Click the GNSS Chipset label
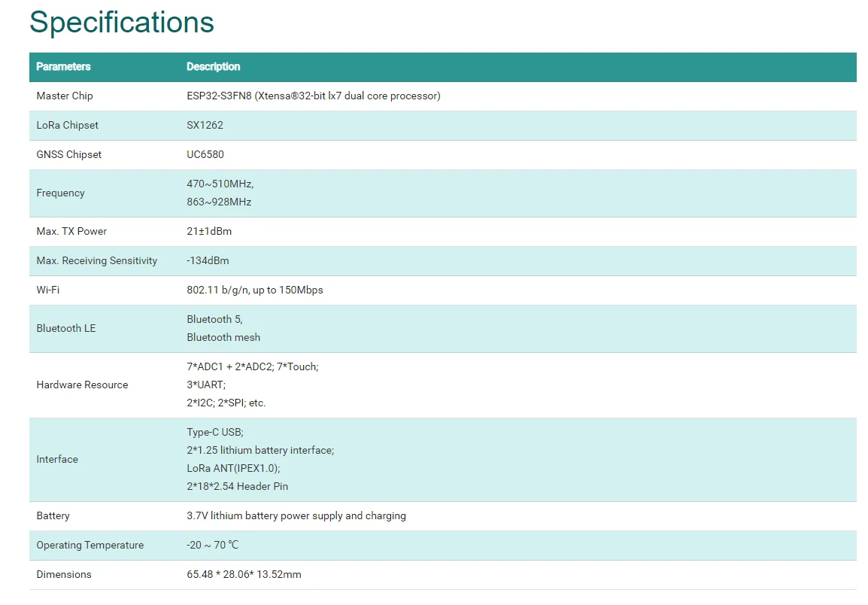868x605 pixels. click(x=68, y=154)
